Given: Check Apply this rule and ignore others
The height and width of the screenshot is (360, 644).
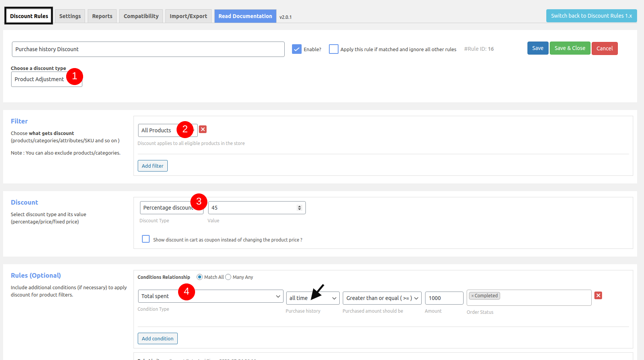Looking at the screenshot, I should tap(334, 49).
